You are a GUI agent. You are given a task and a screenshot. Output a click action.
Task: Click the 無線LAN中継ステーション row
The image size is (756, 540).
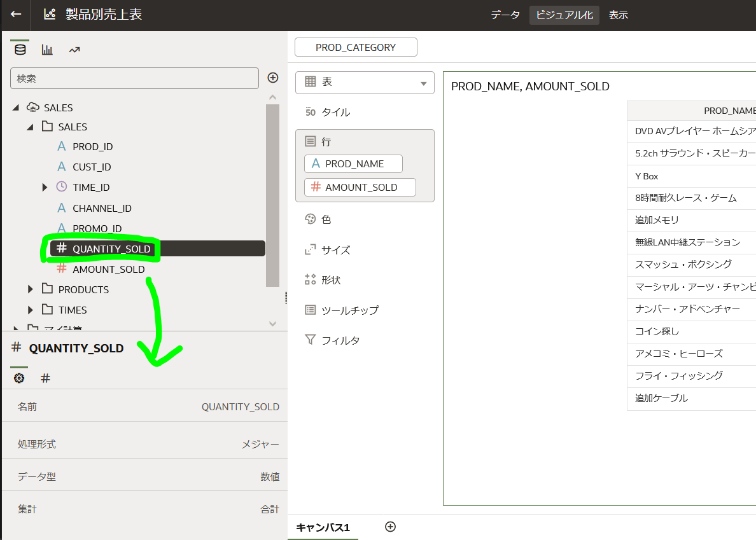691,242
